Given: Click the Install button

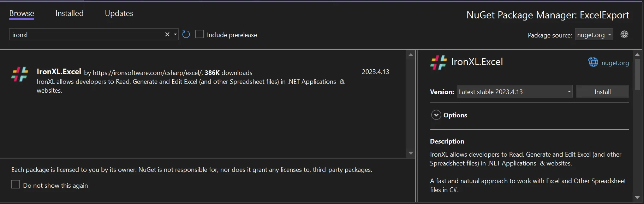Looking at the screenshot, I should coord(602,92).
